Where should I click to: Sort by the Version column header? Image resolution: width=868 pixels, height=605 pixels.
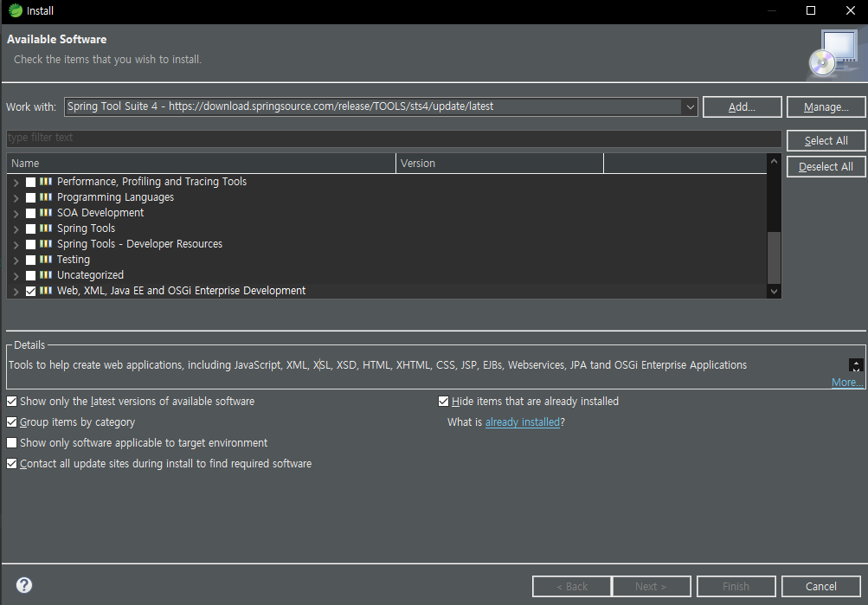click(500, 164)
